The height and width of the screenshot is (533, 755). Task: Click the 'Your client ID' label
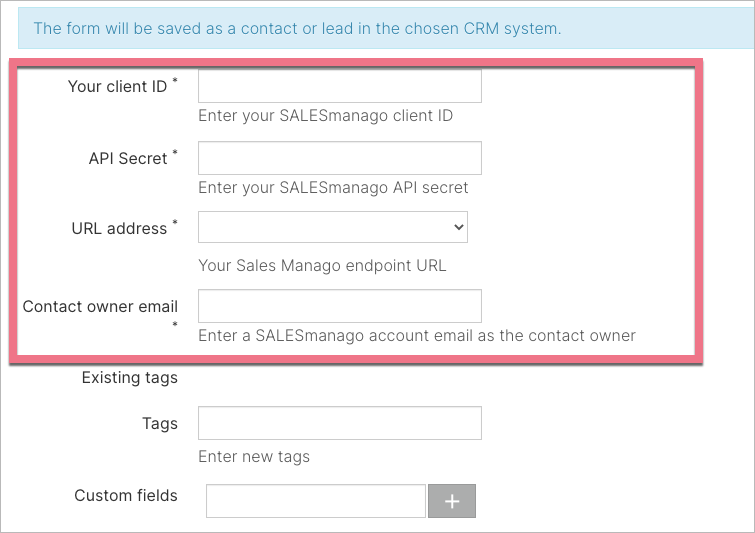(118, 86)
